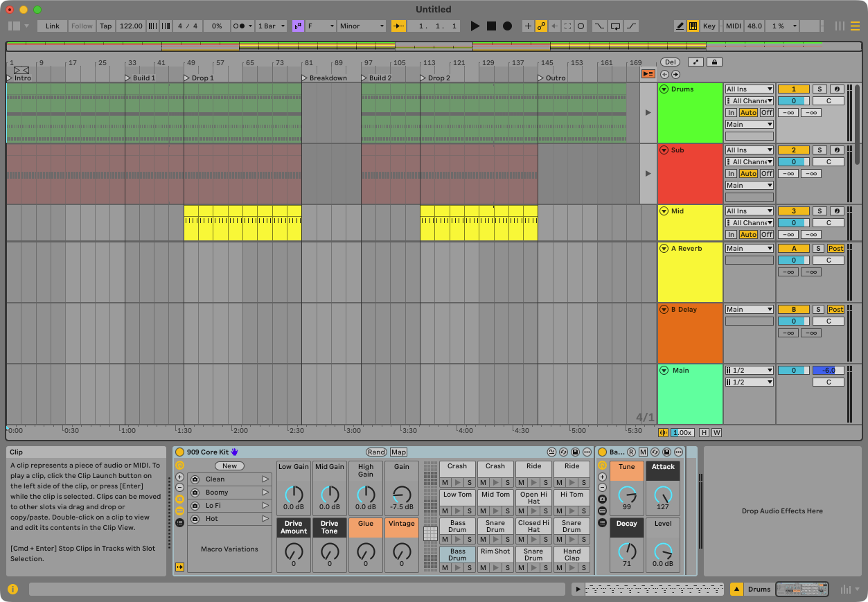Toggle Mid track activator 3

pyautogui.click(x=794, y=211)
